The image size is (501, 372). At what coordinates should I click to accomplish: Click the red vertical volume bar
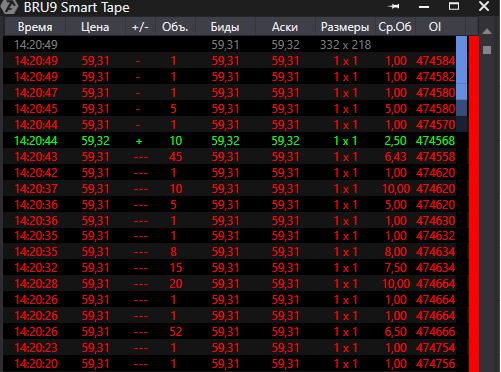pyautogui.click(x=474, y=204)
